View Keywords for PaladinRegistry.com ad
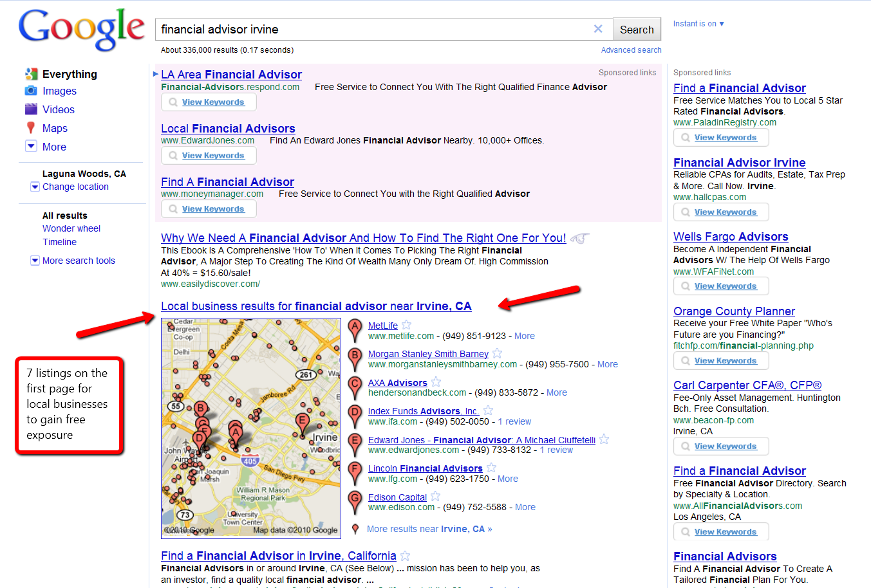 click(x=721, y=137)
